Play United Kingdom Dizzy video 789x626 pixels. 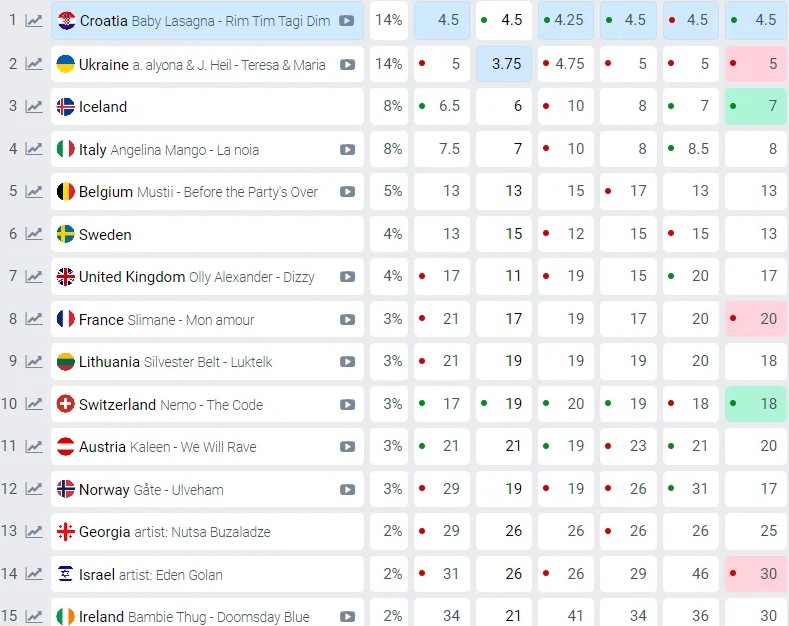[347, 277]
